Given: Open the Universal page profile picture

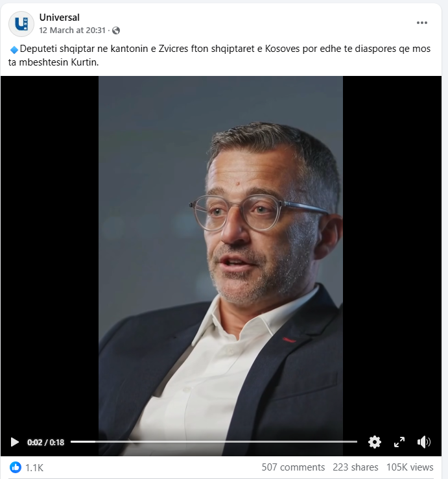Looking at the screenshot, I should tap(21, 24).
